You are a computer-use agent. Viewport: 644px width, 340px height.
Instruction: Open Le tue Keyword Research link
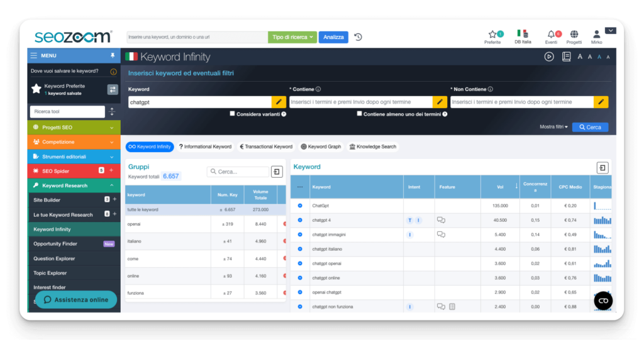pyautogui.click(x=63, y=215)
